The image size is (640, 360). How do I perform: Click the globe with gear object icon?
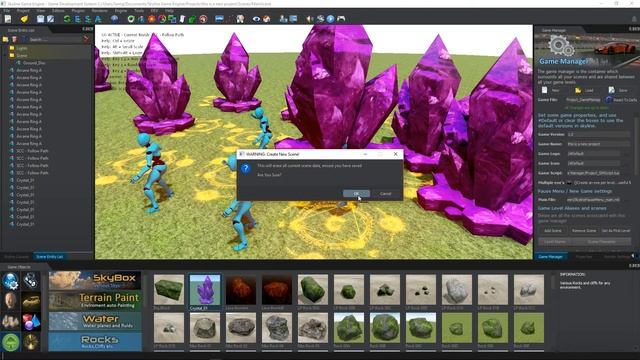click(x=11, y=281)
